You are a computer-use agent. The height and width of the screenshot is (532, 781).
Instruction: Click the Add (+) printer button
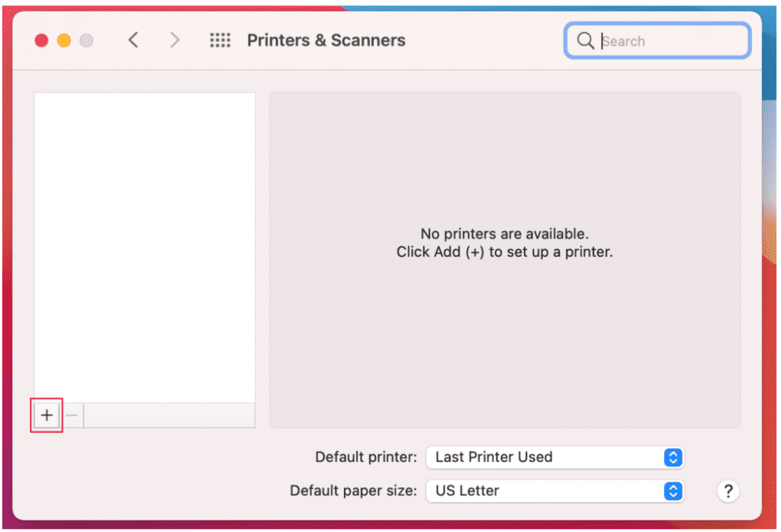coord(47,415)
